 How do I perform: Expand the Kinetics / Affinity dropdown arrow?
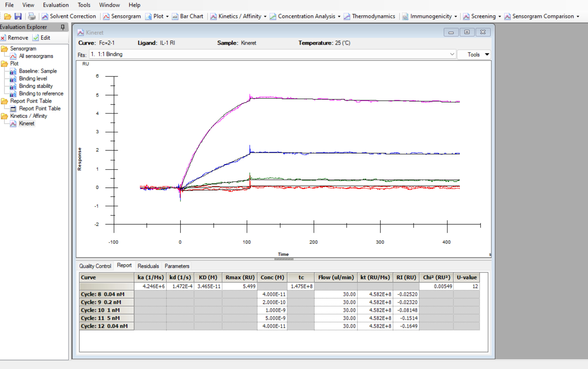point(265,17)
